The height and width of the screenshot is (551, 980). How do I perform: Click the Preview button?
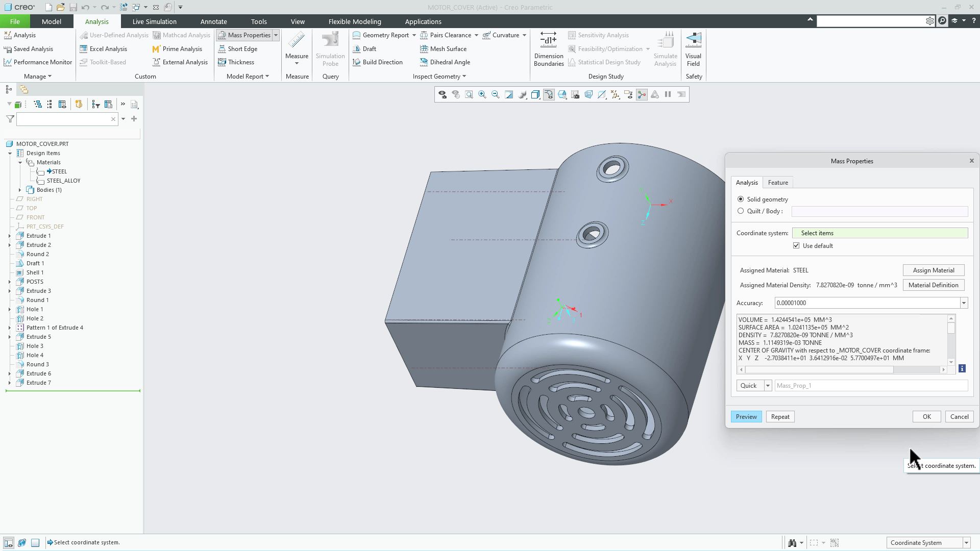746,416
